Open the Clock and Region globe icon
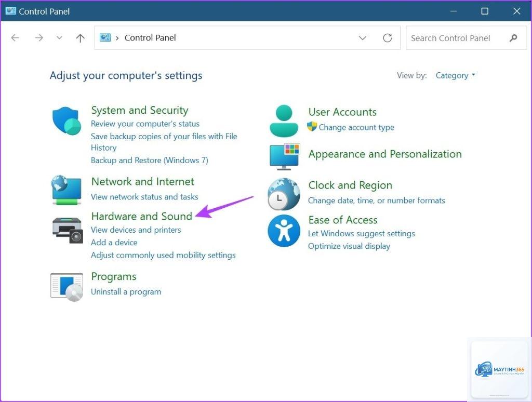The height and width of the screenshot is (402, 532). point(284,194)
